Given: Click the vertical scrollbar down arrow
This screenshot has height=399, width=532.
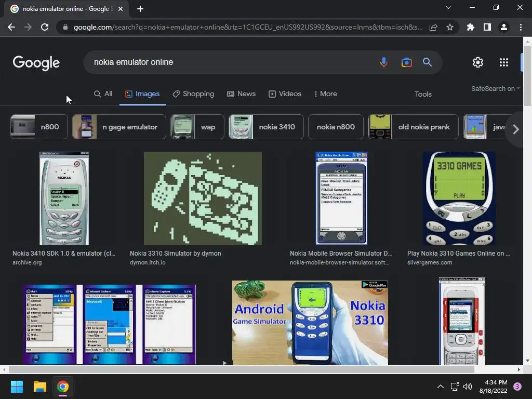Looking at the screenshot, I should tap(527, 361).
